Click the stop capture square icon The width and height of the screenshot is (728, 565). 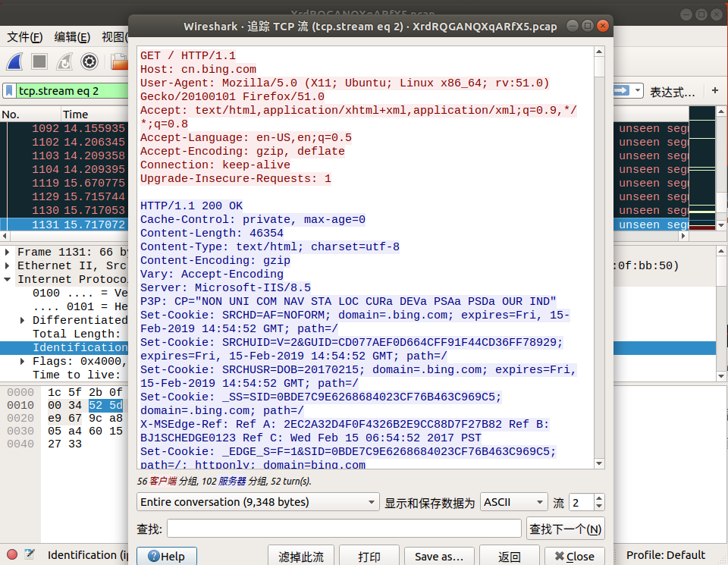pos(39,61)
